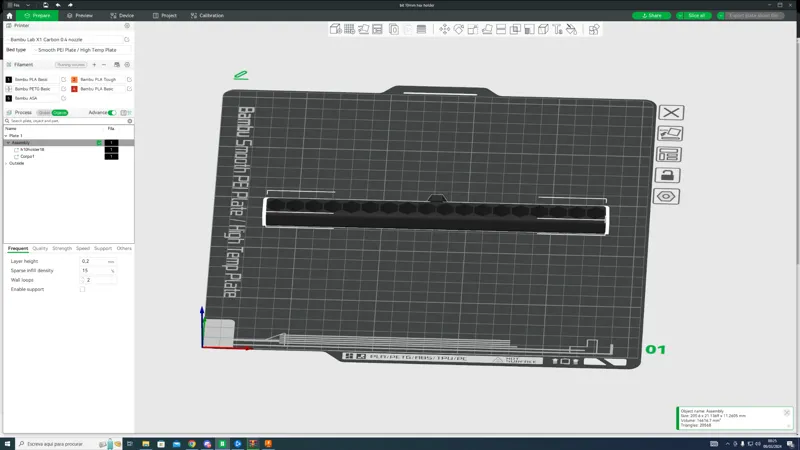Viewport: 800px width, 450px height.
Task: Select the Move tool
Action: coord(444,29)
